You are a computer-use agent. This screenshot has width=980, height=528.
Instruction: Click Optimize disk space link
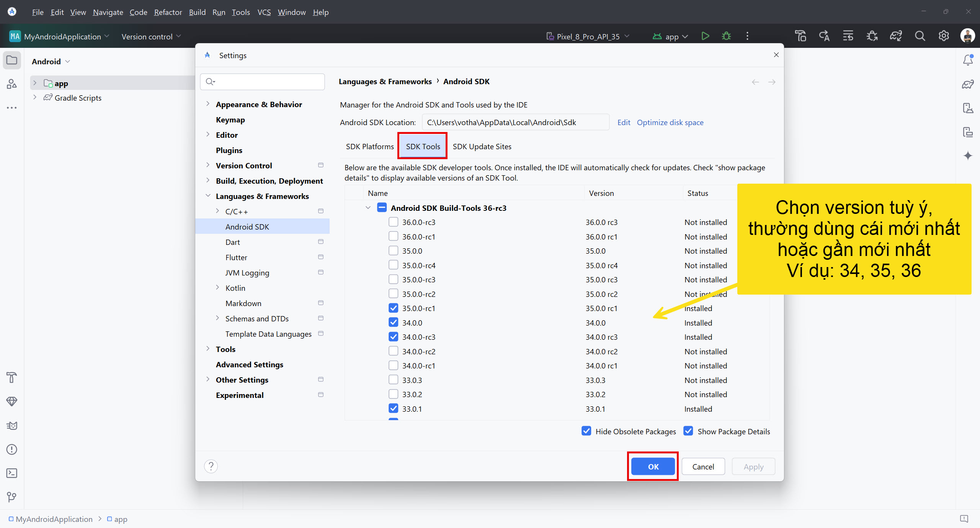click(670, 122)
